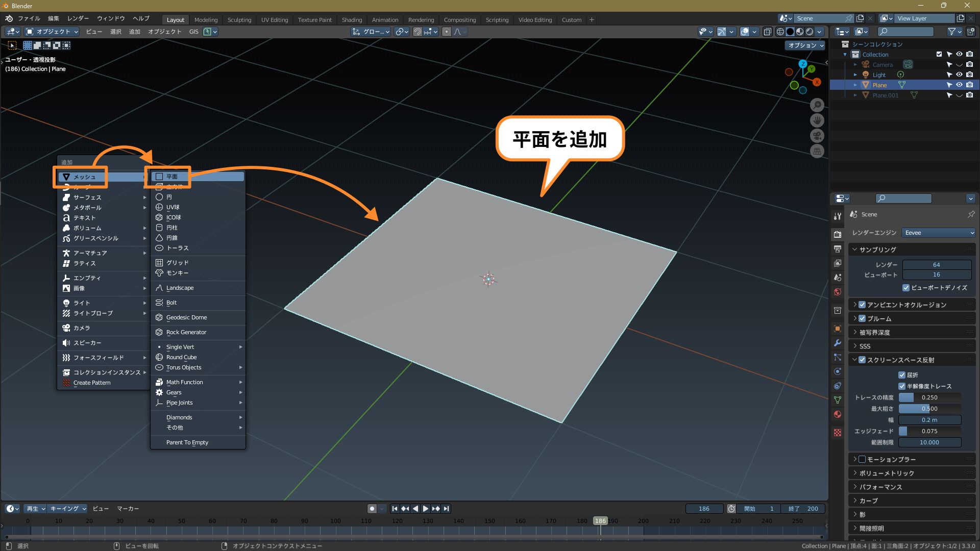The height and width of the screenshot is (551, 980).
Task: Click the pan view hand gizmo icon
Action: click(817, 120)
